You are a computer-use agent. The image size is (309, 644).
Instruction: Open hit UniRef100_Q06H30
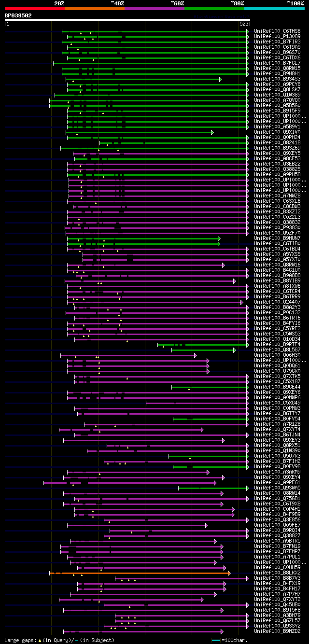click(x=277, y=355)
